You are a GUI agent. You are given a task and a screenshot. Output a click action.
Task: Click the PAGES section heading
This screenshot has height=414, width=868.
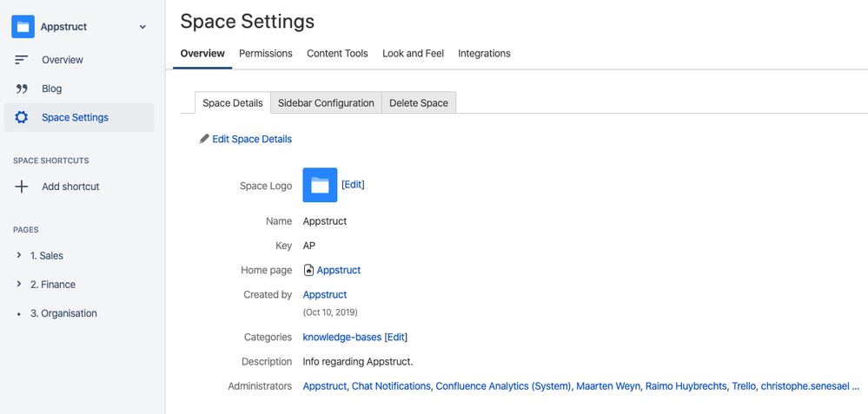click(x=26, y=230)
